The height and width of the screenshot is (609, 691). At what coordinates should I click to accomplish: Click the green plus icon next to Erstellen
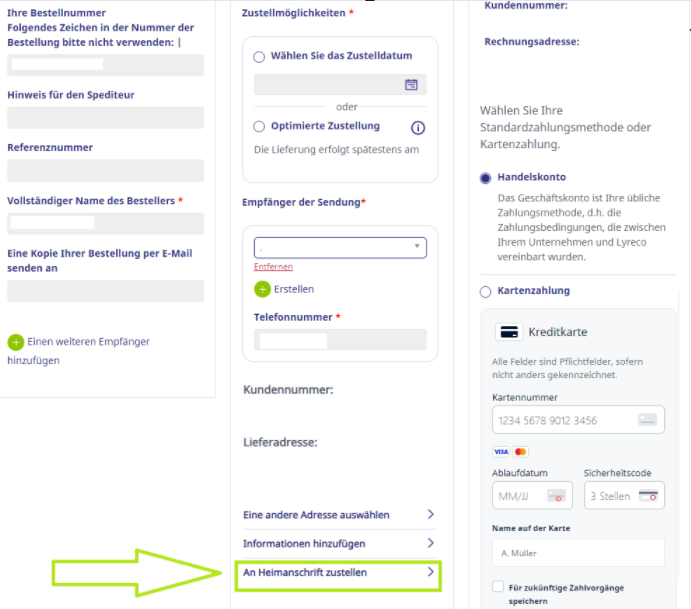pos(262,290)
